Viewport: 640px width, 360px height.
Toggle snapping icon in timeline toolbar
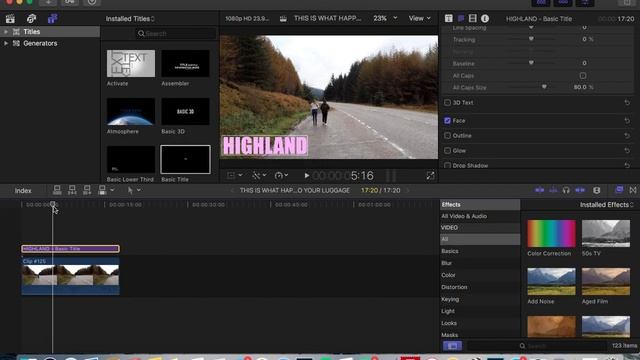point(580,190)
